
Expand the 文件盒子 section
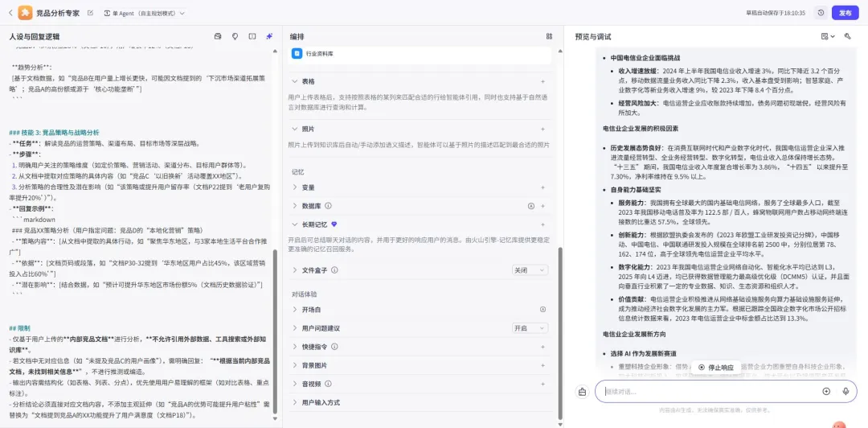tap(294, 270)
